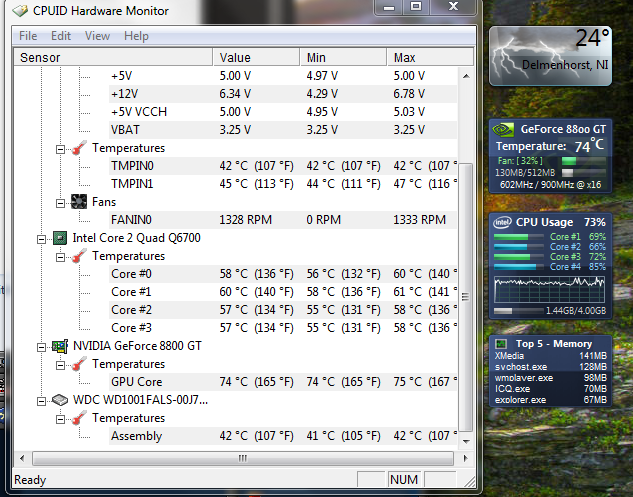Viewport: 633px width, 497px height.
Task: Click svchost.exe in Top 5 Memory list
Action: [521, 367]
